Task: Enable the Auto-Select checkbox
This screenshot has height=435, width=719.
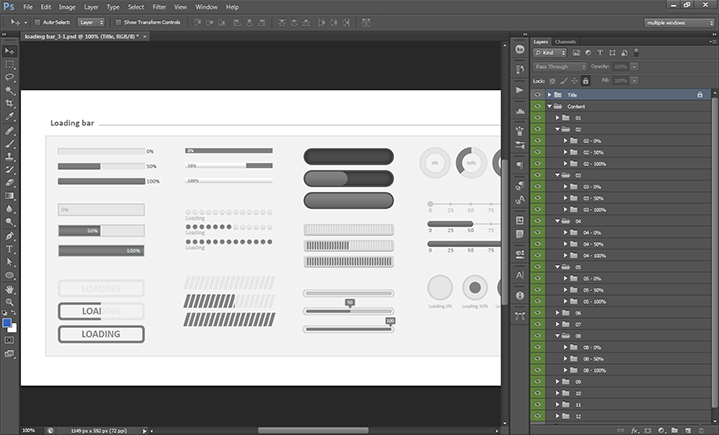Action: point(37,21)
